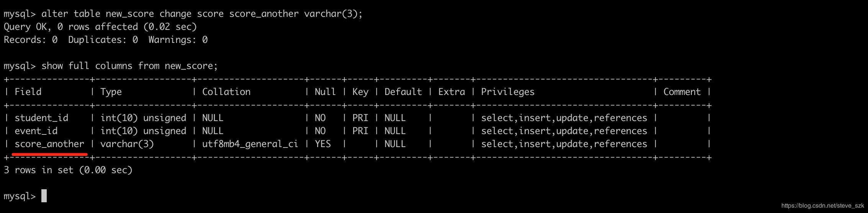
Task: Click the alter table command line
Action: pos(183,14)
